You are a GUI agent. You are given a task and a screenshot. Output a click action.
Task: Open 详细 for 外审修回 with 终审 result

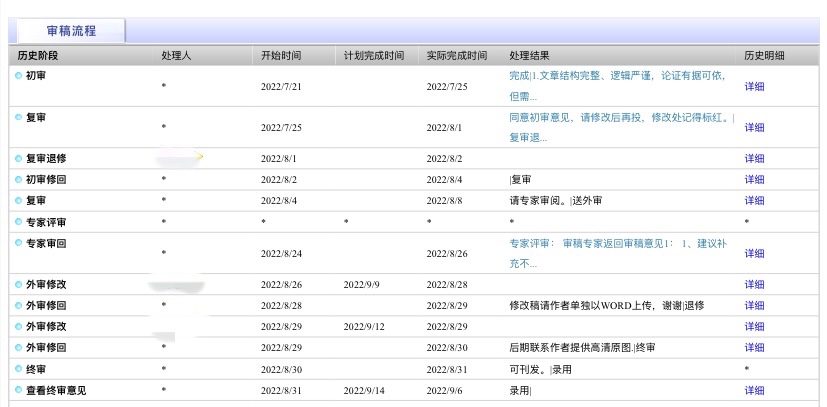[x=754, y=348]
